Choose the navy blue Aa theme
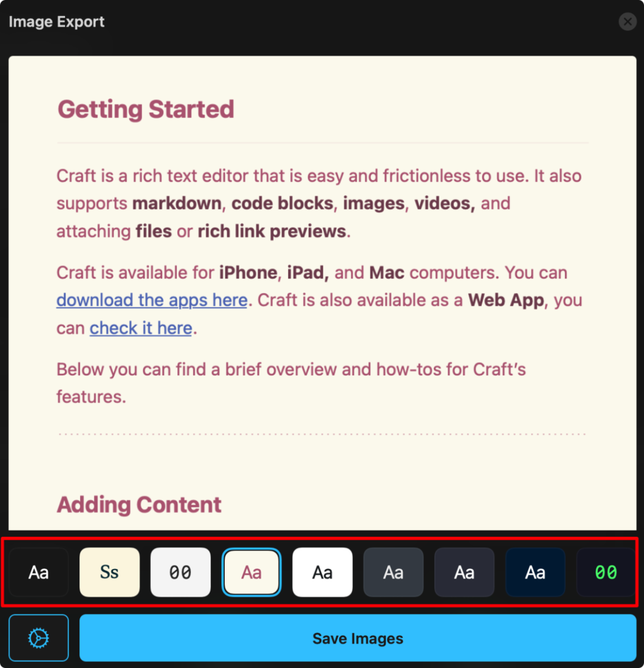 535,572
